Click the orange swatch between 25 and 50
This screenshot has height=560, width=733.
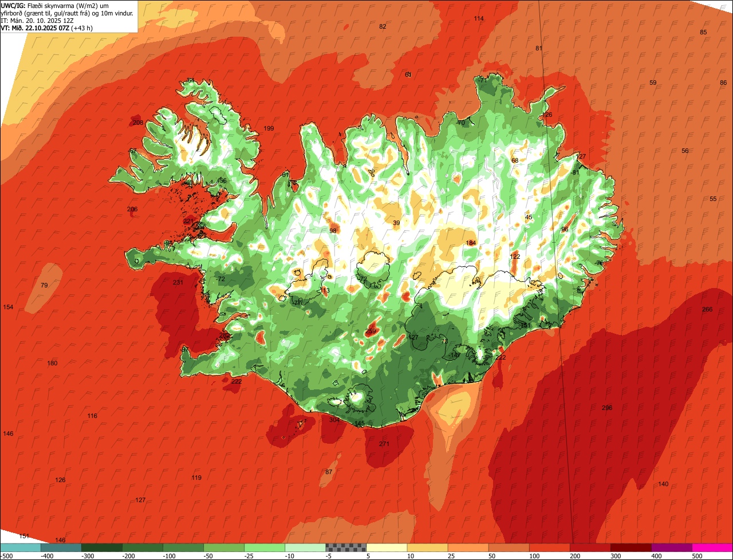[x=468, y=547]
